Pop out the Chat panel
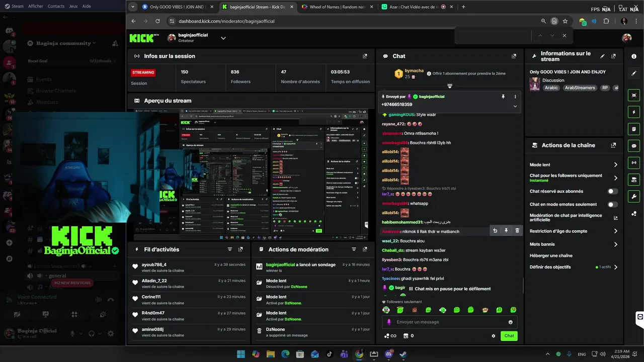The height and width of the screenshot is (362, 644). pos(514,56)
